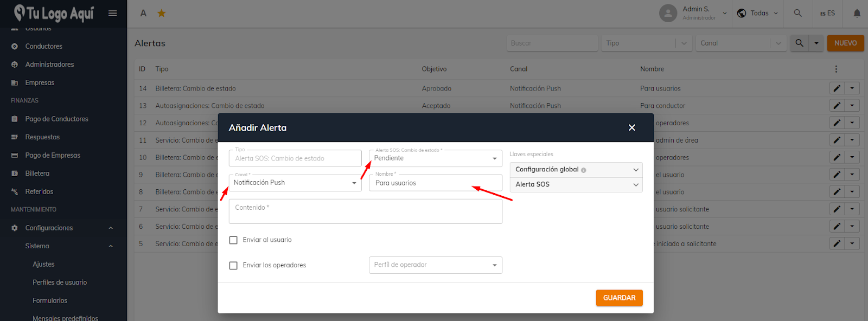Check Enviar los operadores

click(x=233, y=266)
